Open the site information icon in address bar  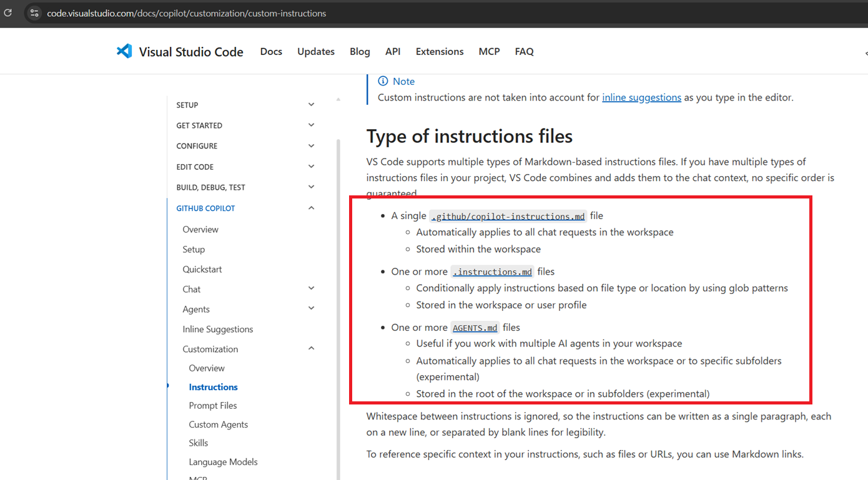pyautogui.click(x=34, y=13)
